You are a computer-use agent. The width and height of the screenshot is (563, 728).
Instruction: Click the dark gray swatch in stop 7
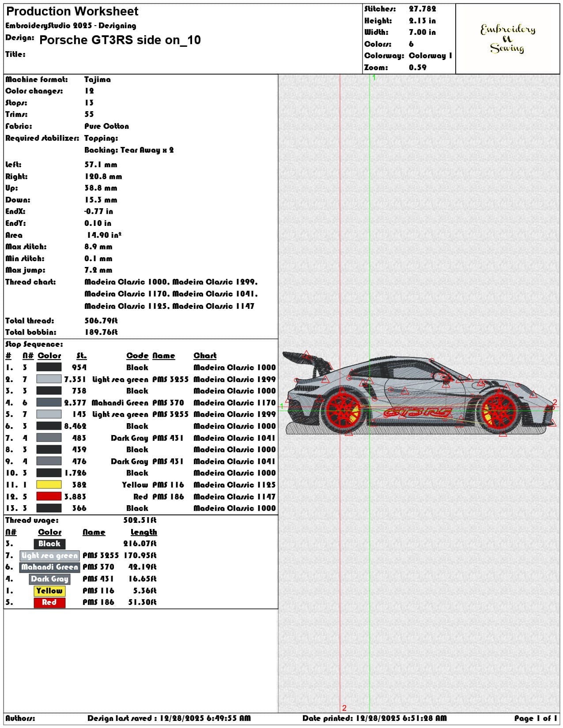(x=49, y=438)
